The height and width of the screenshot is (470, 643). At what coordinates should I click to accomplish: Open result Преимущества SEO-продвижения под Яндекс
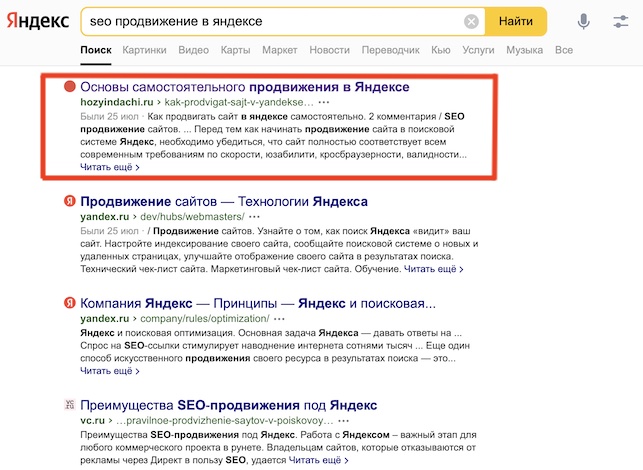click(x=229, y=405)
